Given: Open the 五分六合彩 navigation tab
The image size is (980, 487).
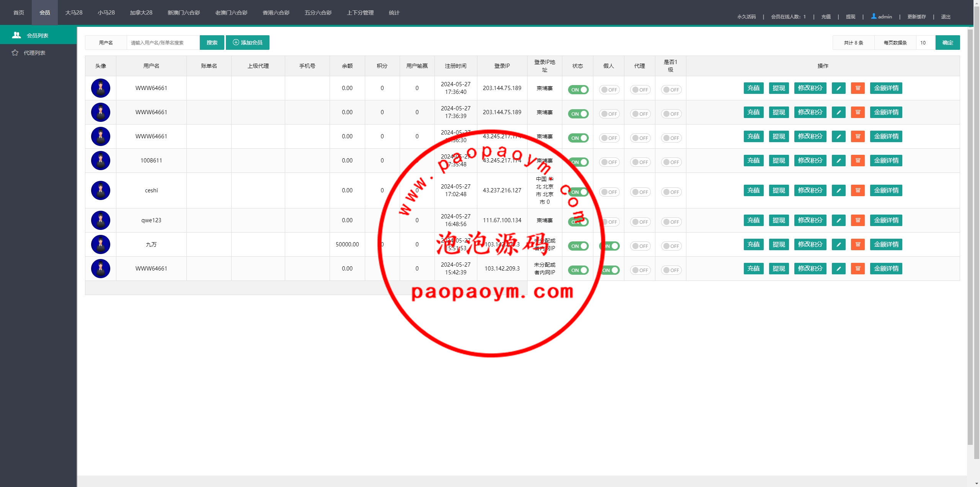Looking at the screenshot, I should [318, 13].
